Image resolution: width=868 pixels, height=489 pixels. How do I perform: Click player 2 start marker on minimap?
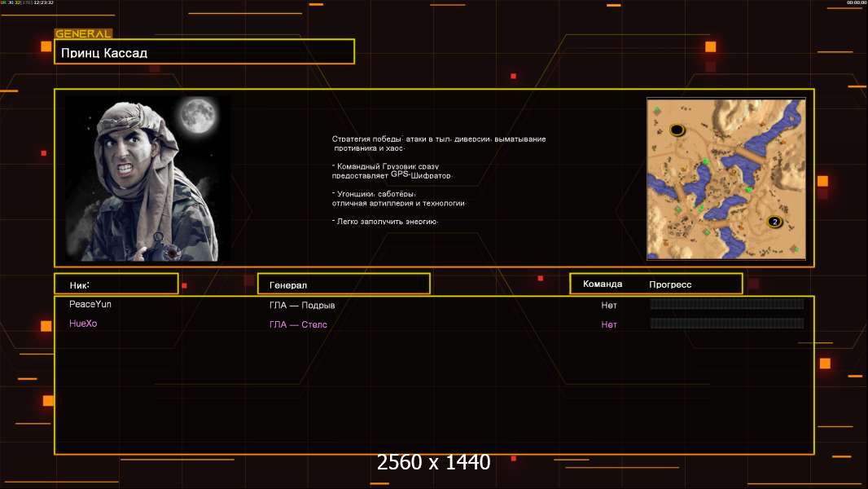pyautogui.click(x=774, y=222)
